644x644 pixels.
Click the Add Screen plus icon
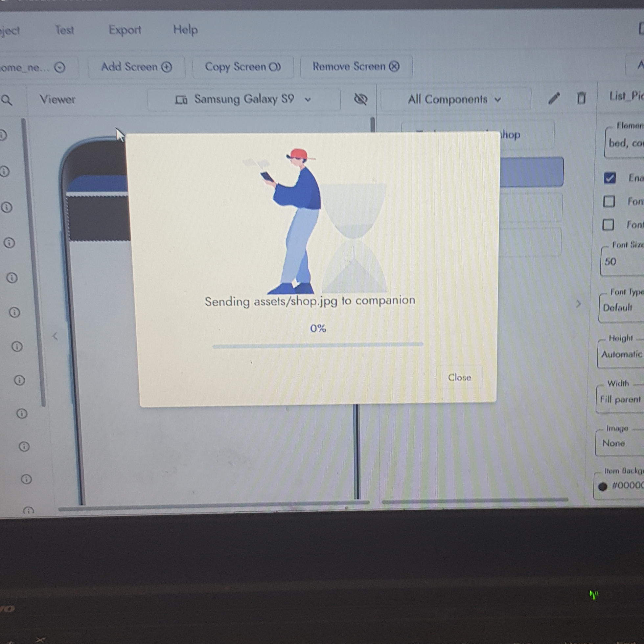166,67
